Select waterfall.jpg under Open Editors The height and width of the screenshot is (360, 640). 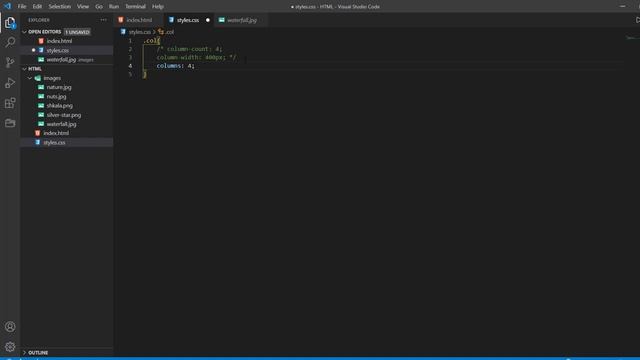(61, 60)
